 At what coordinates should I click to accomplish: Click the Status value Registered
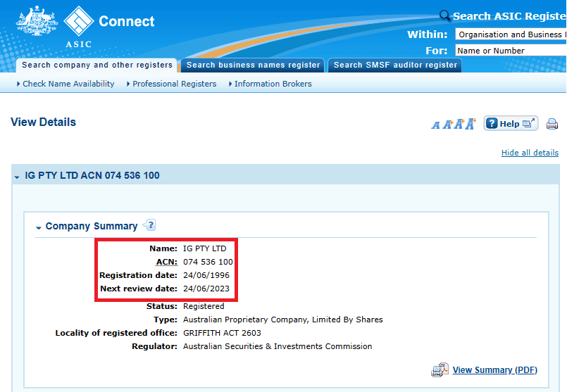coord(204,306)
